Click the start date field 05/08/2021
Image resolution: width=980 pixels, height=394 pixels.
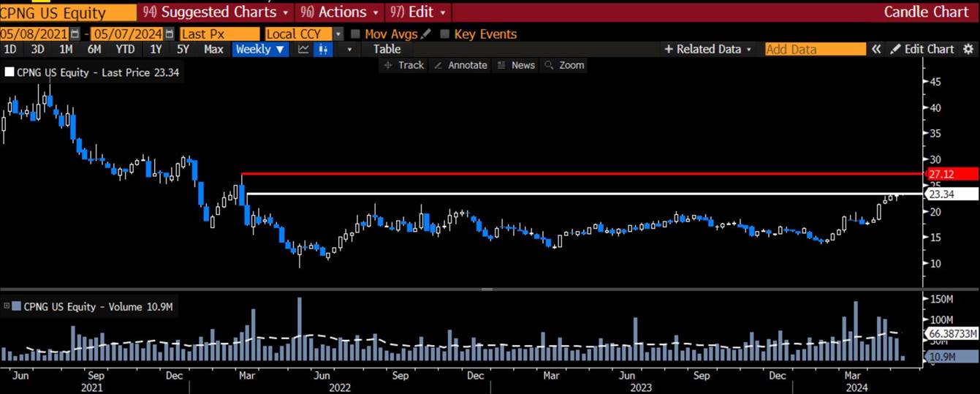pyautogui.click(x=34, y=34)
